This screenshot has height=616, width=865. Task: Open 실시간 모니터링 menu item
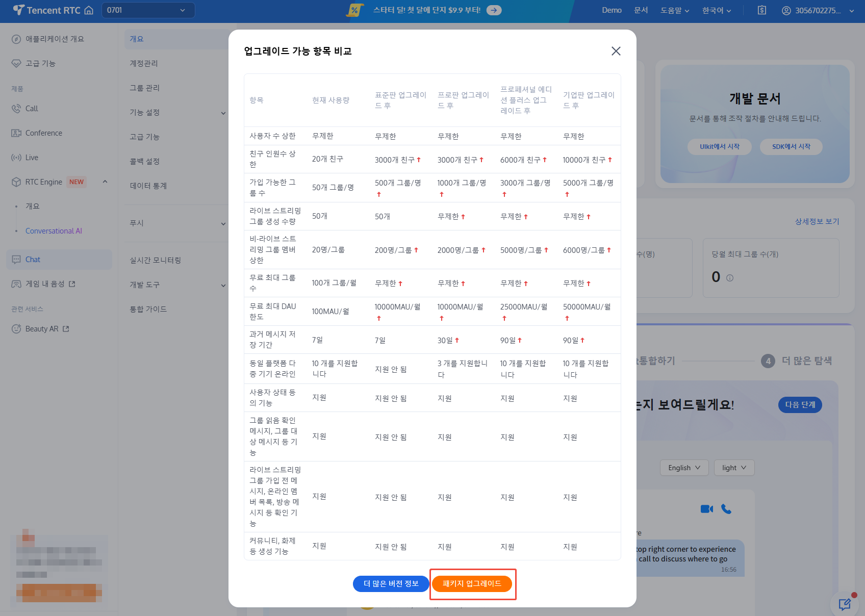click(156, 261)
